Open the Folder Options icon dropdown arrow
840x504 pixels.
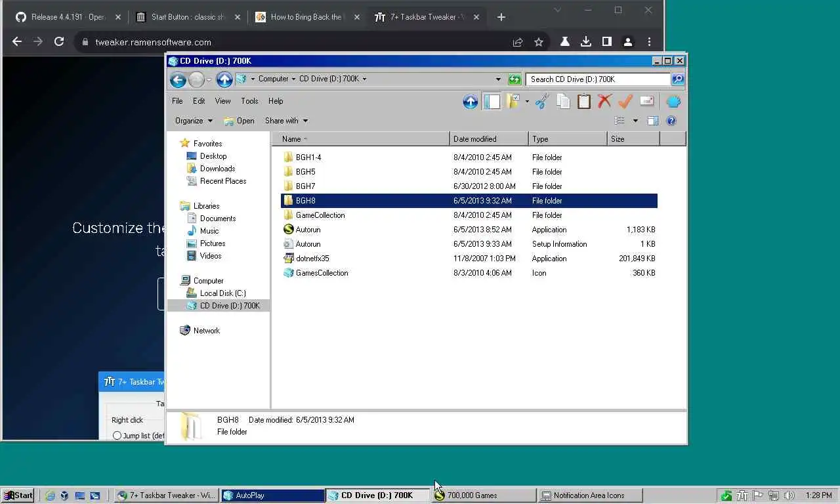[x=527, y=101]
